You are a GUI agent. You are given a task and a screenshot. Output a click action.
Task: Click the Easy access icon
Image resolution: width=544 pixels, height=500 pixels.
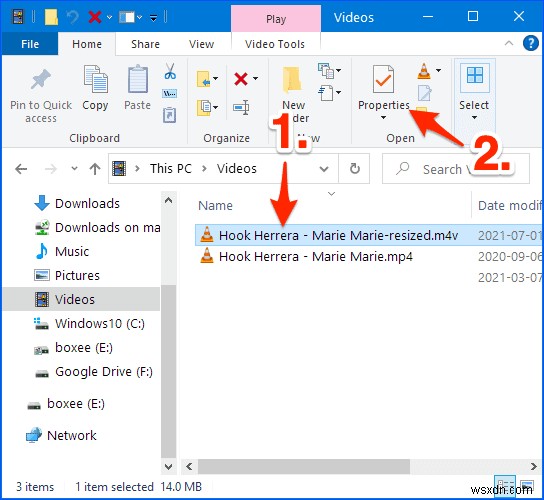pos(326,93)
